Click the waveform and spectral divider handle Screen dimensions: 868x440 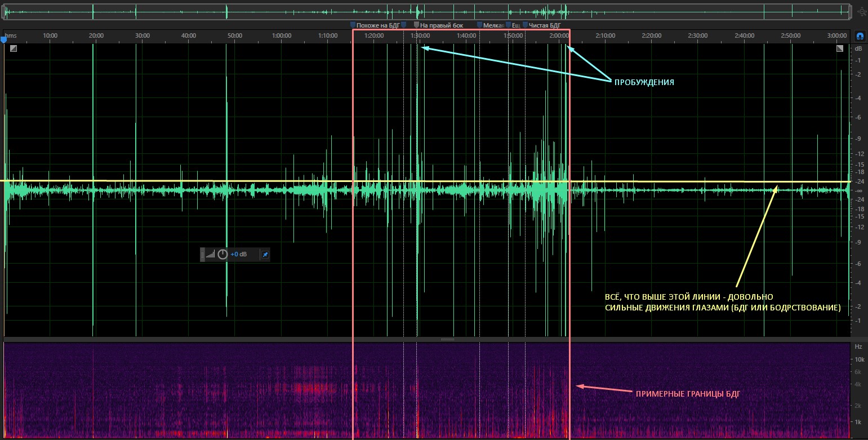click(x=447, y=339)
